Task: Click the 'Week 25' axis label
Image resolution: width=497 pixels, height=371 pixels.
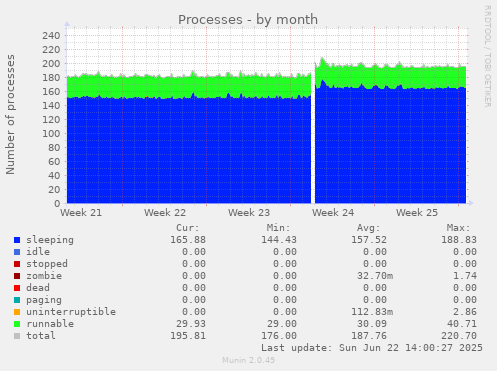Action: 417,213
